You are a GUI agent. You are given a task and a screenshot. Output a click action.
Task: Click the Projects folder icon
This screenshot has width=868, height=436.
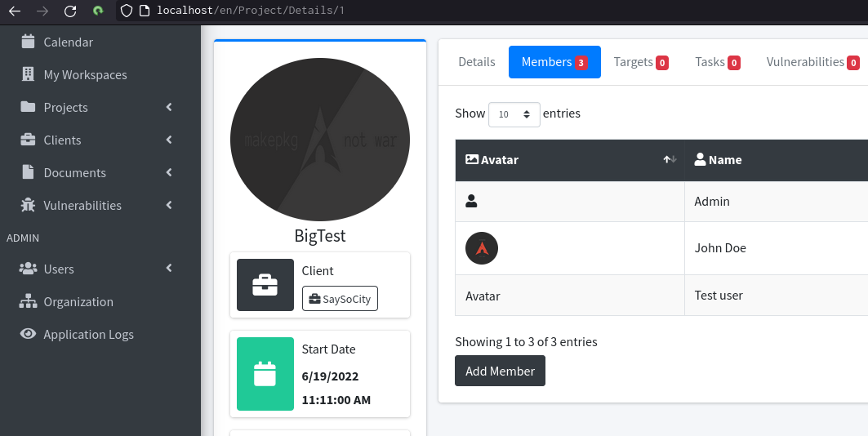click(28, 107)
